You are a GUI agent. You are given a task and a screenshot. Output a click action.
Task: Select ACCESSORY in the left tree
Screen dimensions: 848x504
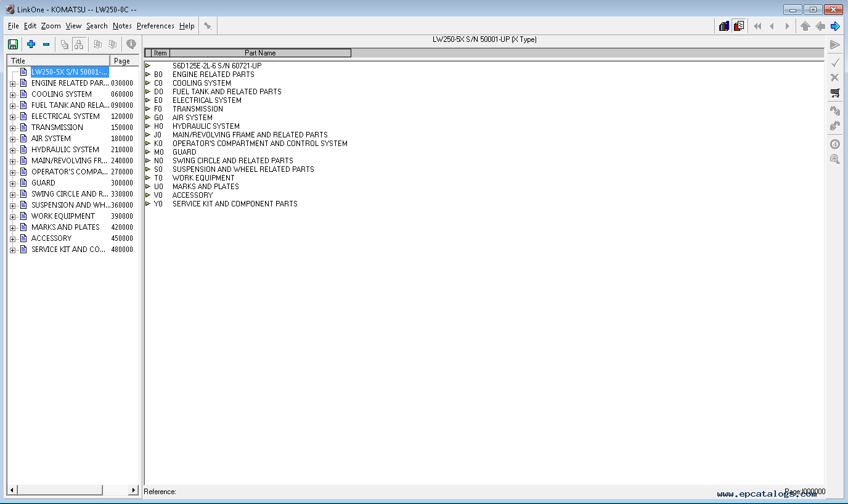51,238
